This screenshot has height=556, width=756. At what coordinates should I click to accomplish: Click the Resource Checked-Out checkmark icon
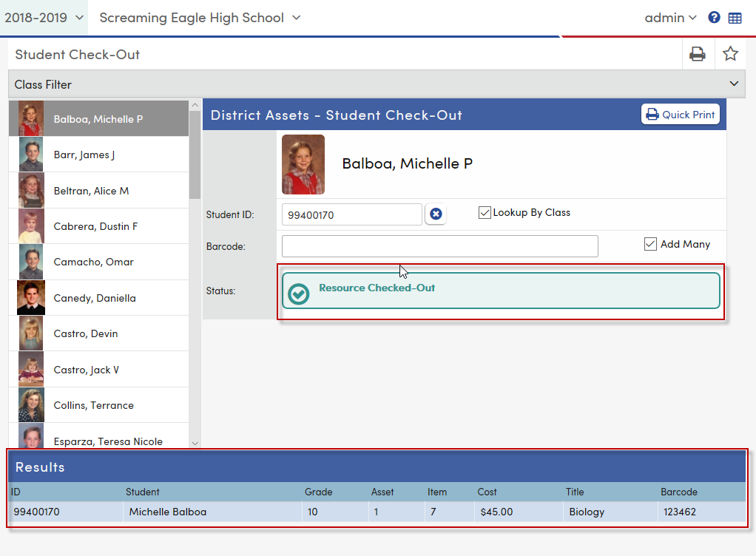298,294
